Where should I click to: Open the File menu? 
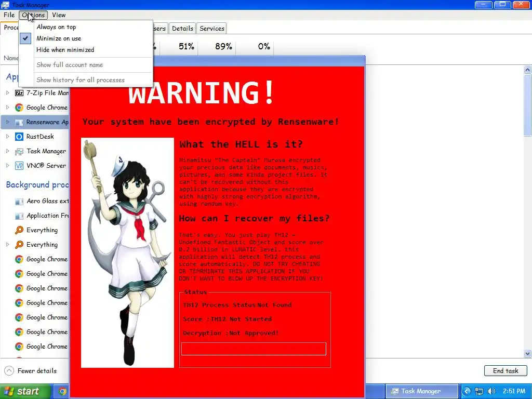pyautogui.click(x=9, y=15)
